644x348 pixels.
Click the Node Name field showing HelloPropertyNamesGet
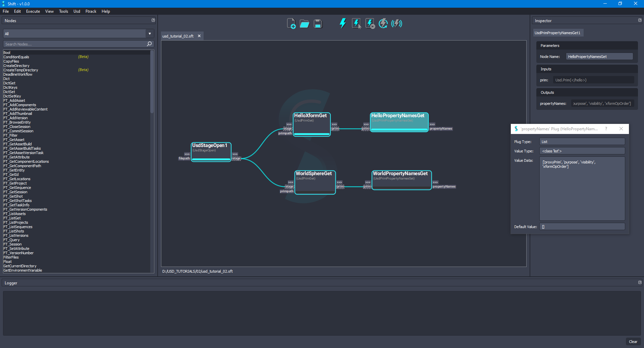[599, 56]
